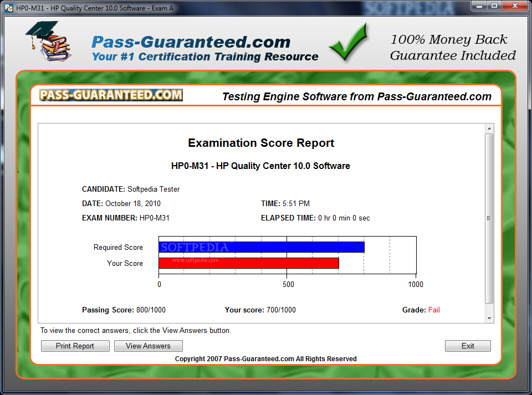
Task: Click the graduation cap books logo
Action: [x=49, y=41]
